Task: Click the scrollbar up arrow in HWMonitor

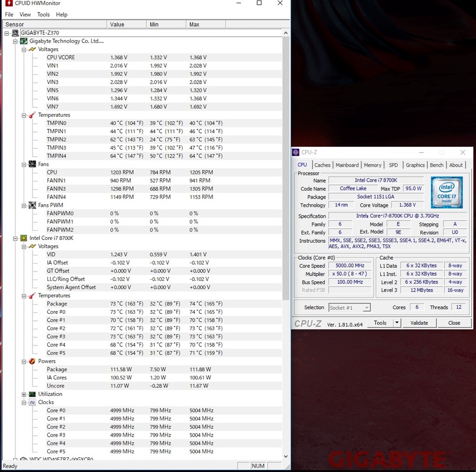Action: [x=286, y=33]
